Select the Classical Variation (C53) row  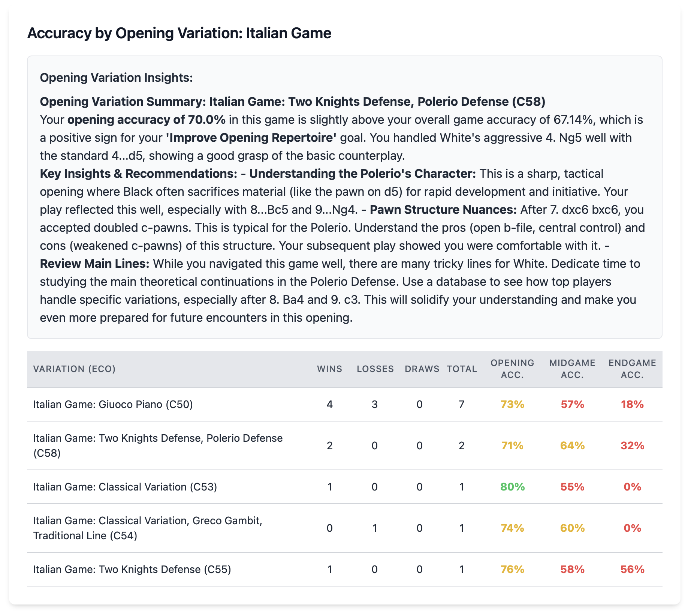[125, 487]
